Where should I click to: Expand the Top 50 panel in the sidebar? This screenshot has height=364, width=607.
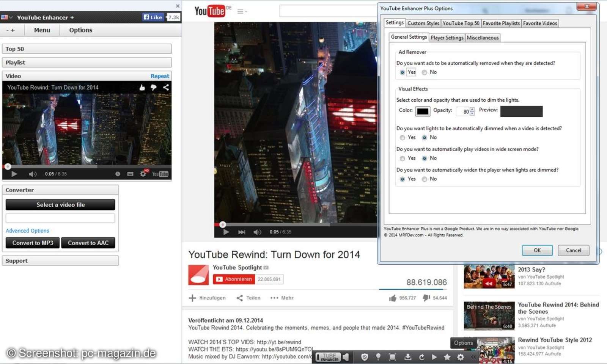pyautogui.click(x=87, y=49)
